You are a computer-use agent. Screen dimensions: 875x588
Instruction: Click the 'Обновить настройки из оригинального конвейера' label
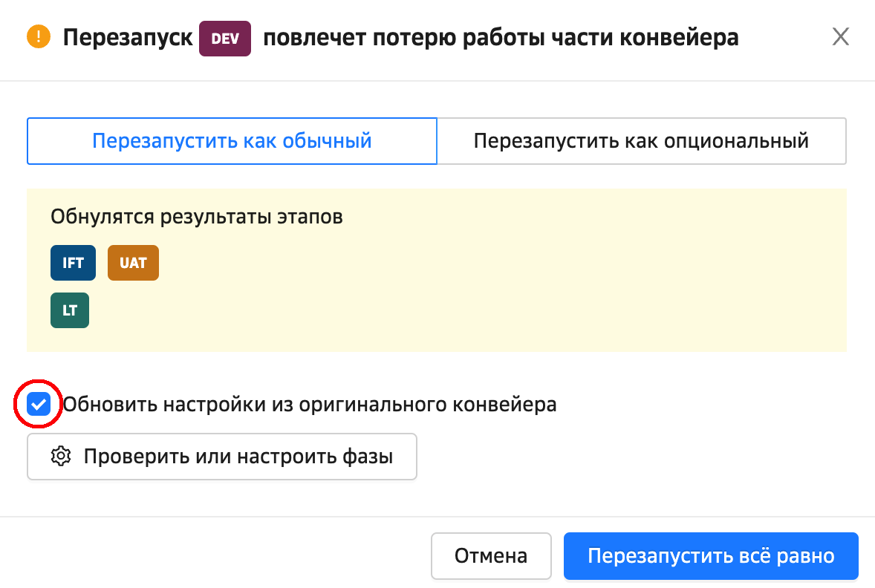(309, 405)
